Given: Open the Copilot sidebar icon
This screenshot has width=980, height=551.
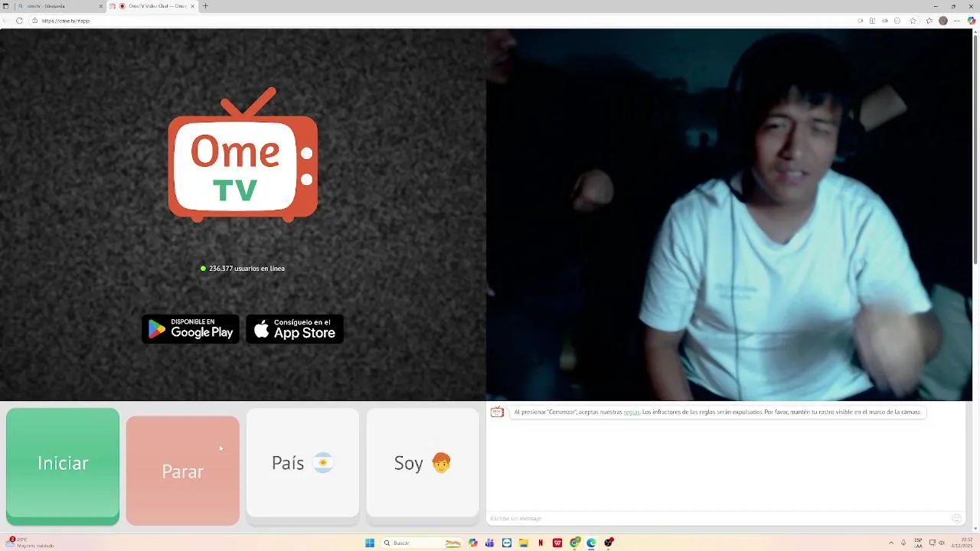Looking at the screenshot, I should click(972, 21).
